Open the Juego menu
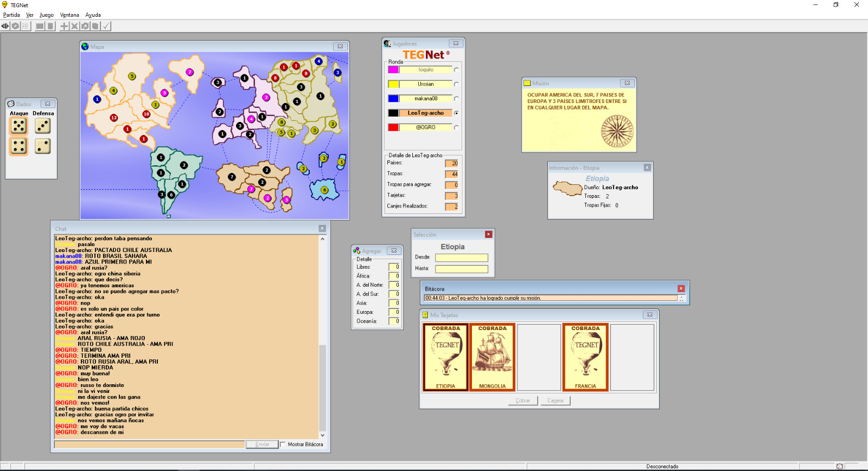 pyautogui.click(x=47, y=15)
